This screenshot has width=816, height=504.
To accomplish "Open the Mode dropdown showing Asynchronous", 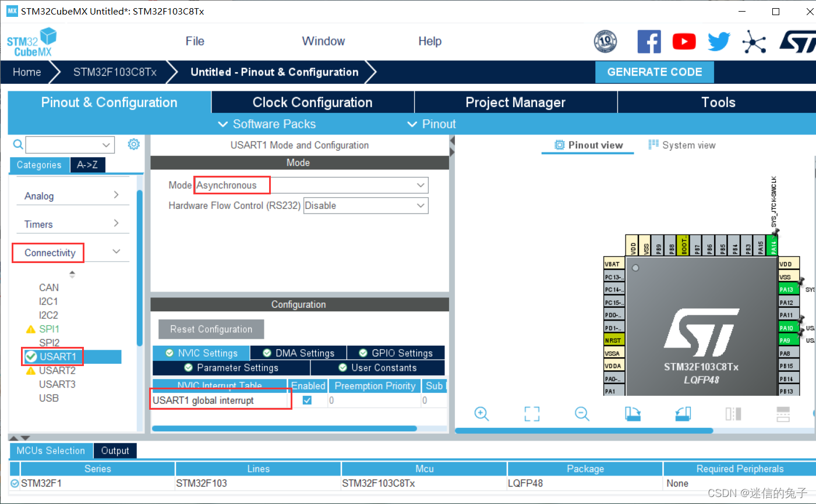I will (311, 185).
